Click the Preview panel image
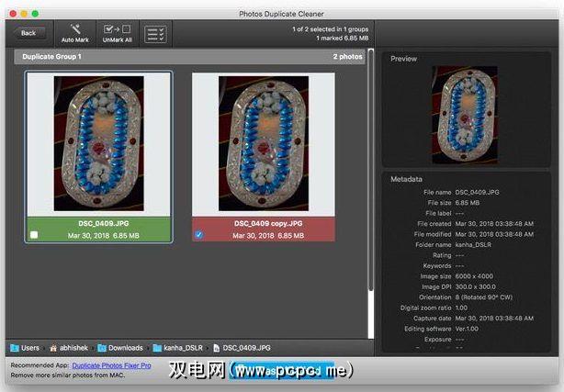 pos(465,115)
